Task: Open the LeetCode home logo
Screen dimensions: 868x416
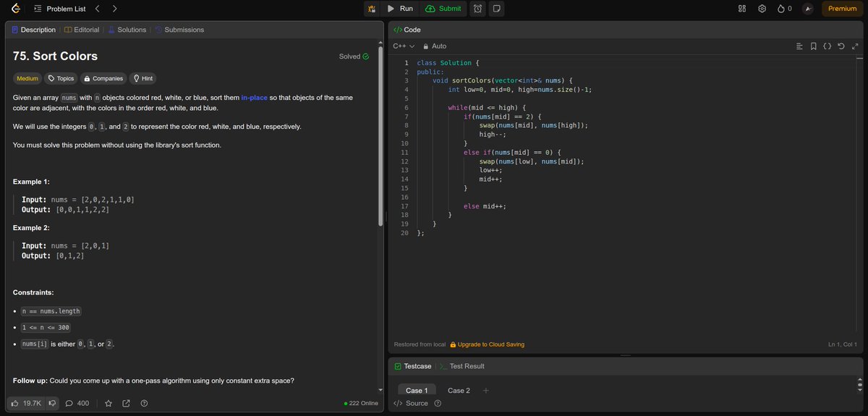Action: (14, 9)
